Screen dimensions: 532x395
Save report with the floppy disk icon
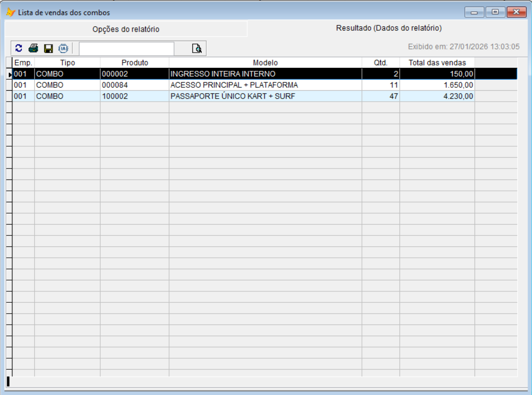click(49, 48)
